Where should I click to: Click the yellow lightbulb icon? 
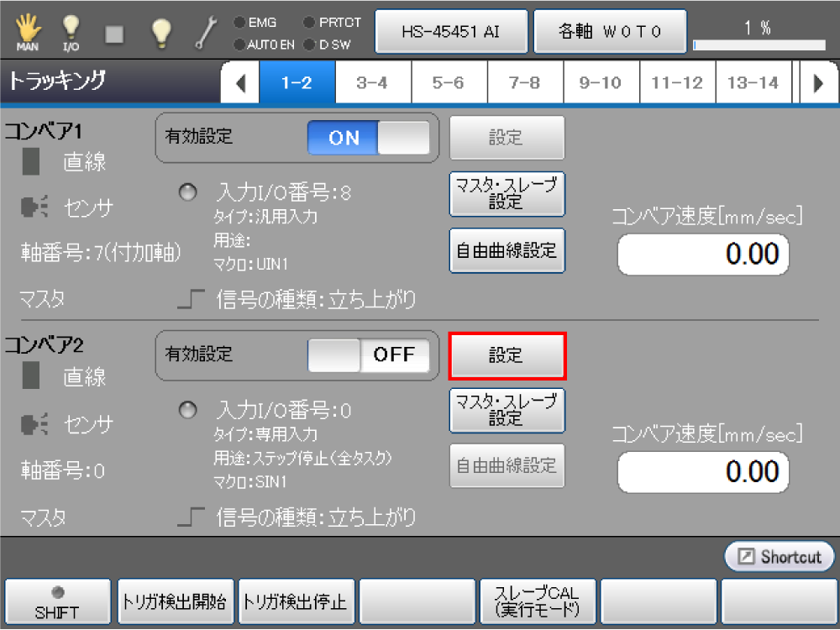pos(160,32)
